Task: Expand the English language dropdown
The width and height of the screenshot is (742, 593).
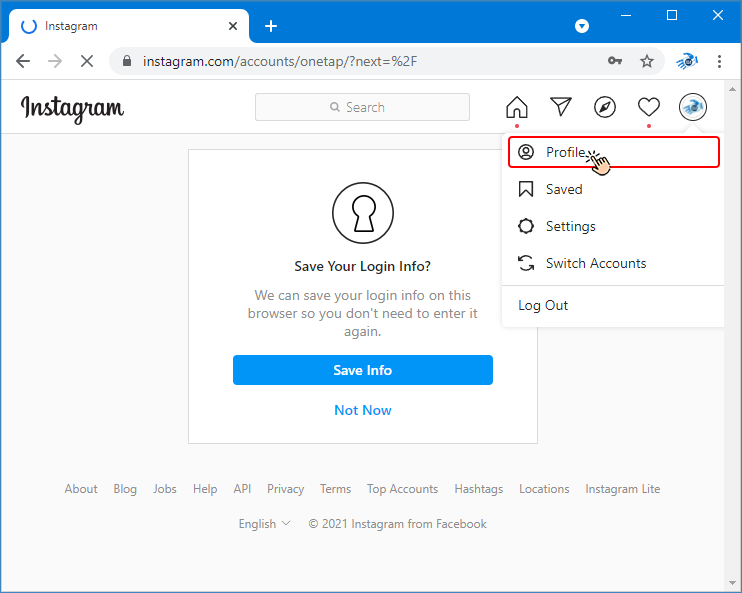Action: (x=264, y=524)
